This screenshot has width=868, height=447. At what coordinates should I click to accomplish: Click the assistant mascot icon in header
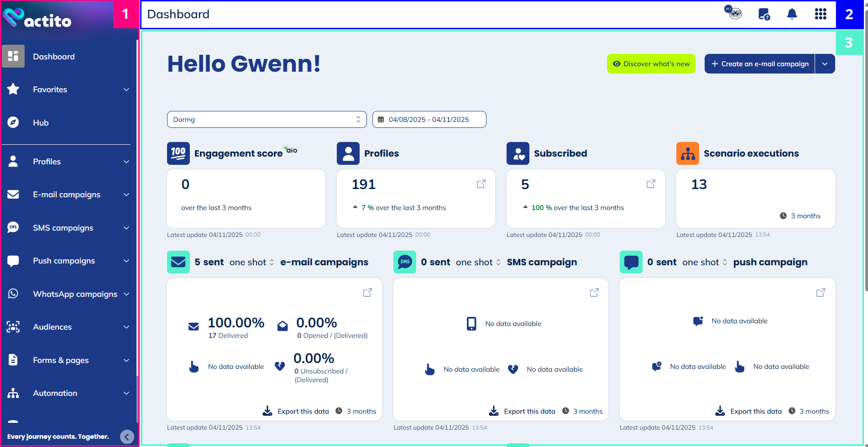[x=733, y=12]
